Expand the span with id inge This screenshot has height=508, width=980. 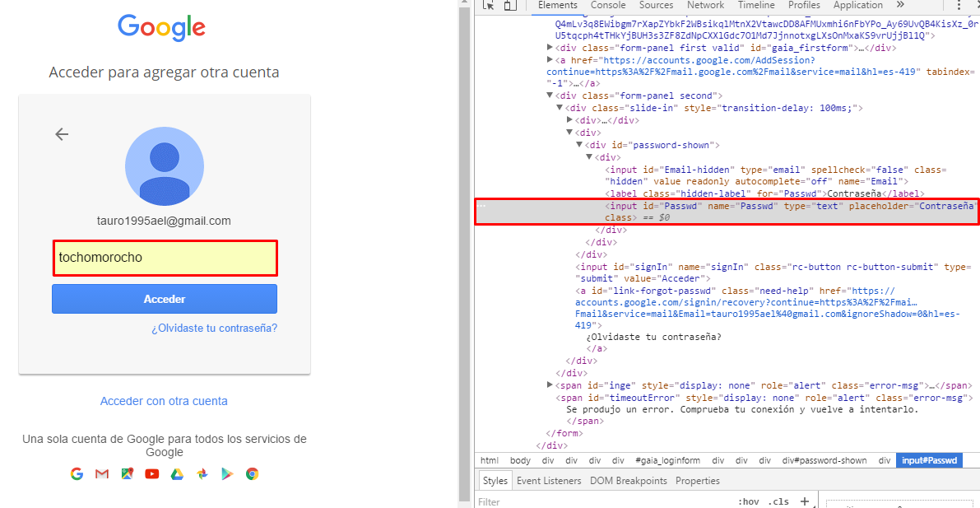[550, 385]
